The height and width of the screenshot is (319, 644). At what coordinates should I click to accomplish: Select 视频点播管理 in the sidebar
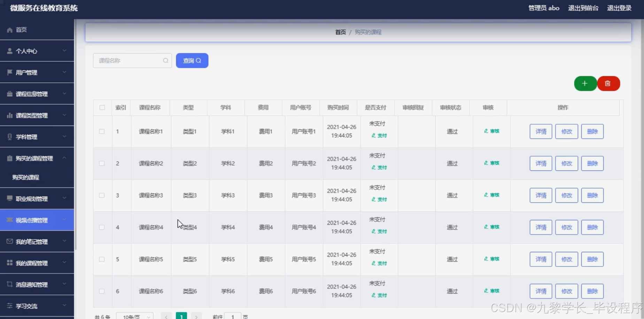point(37,220)
